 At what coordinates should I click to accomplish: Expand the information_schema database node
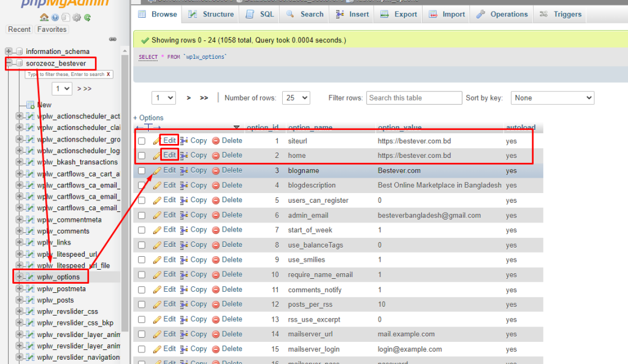pyautogui.click(x=9, y=51)
